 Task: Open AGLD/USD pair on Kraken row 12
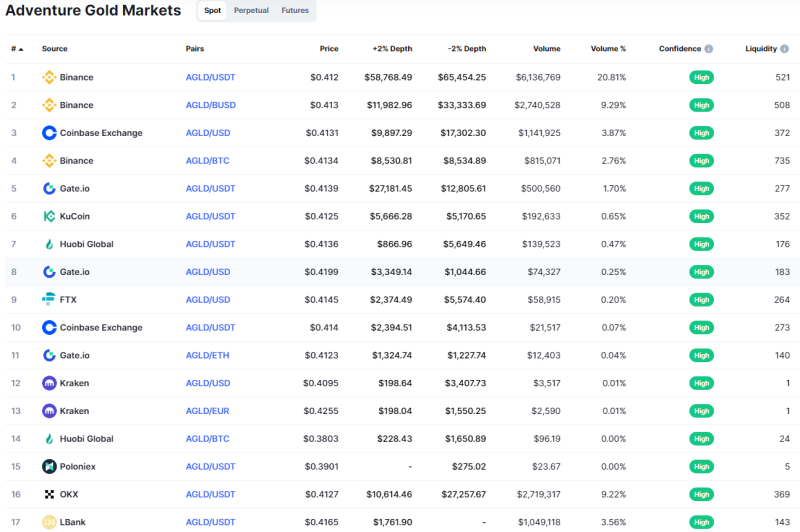click(208, 383)
